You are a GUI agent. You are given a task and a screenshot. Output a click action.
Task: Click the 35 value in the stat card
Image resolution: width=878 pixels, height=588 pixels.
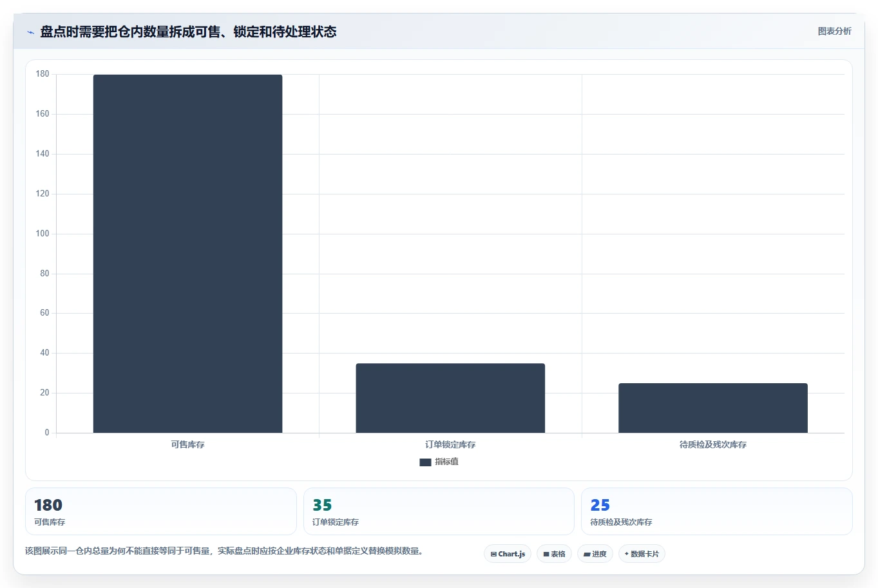click(x=322, y=505)
